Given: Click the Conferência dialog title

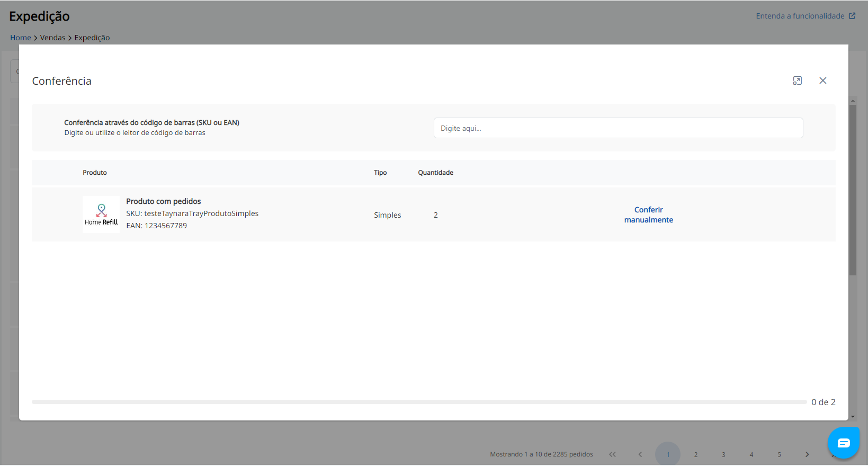Looking at the screenshot, I should pyautogui.click(x=61, y=81).
